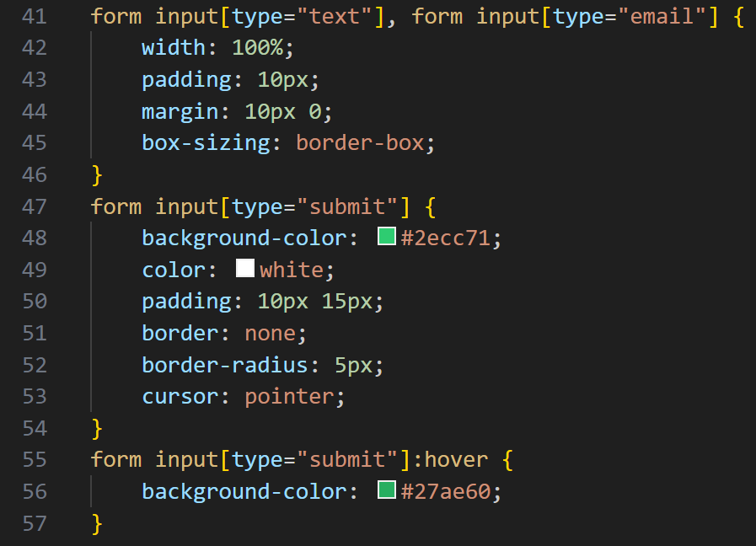The height and width of the screenshot is (546, 756).
Task: Click line number 55 in gutter
Action: 33,459
